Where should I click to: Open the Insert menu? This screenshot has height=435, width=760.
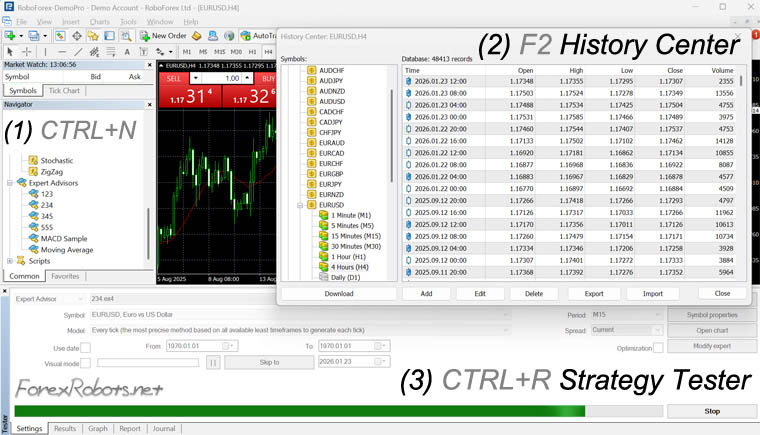coord(71,22)
